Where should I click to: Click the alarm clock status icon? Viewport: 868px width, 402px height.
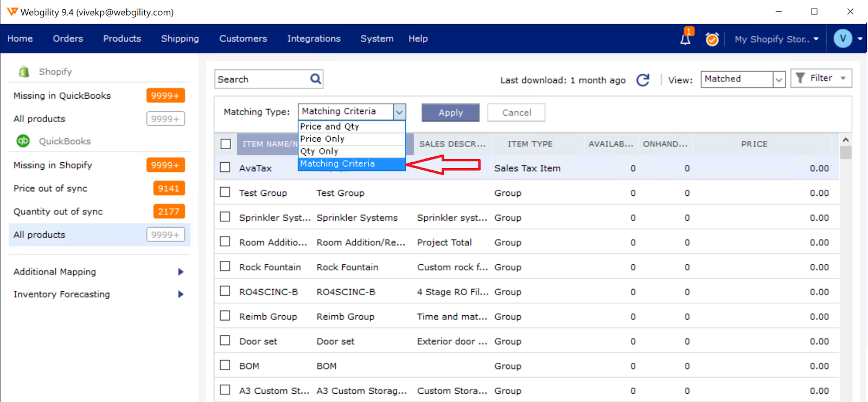[712, 39]
